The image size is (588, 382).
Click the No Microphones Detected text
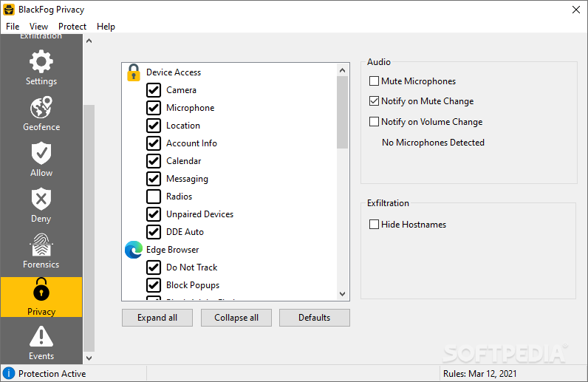tap(433, 143)
